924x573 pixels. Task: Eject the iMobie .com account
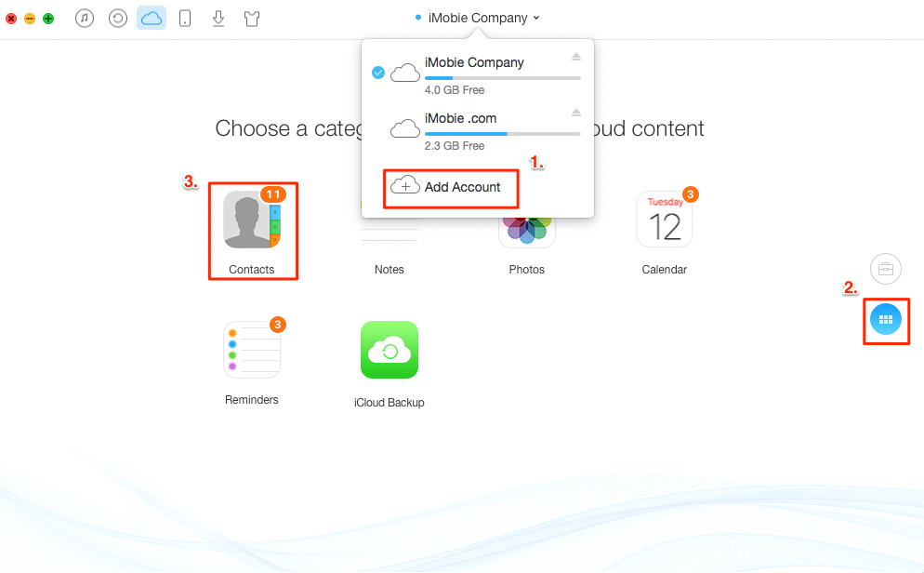click(575, 113)
